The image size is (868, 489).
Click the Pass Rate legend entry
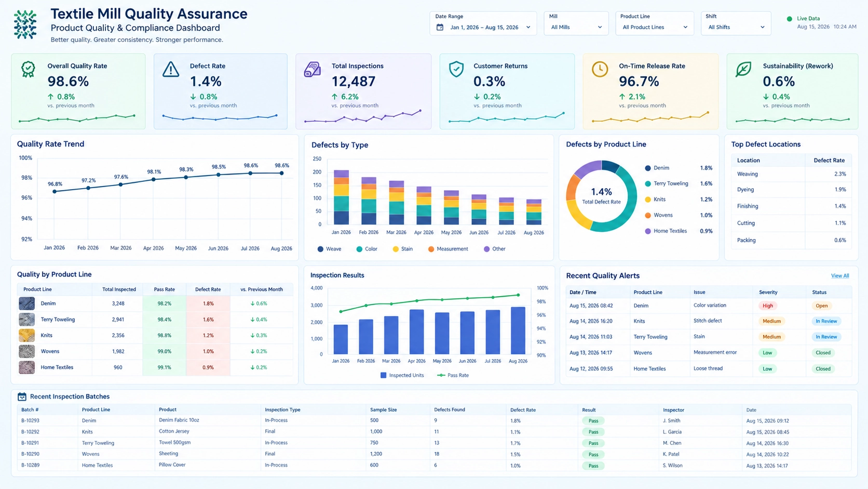453,375
